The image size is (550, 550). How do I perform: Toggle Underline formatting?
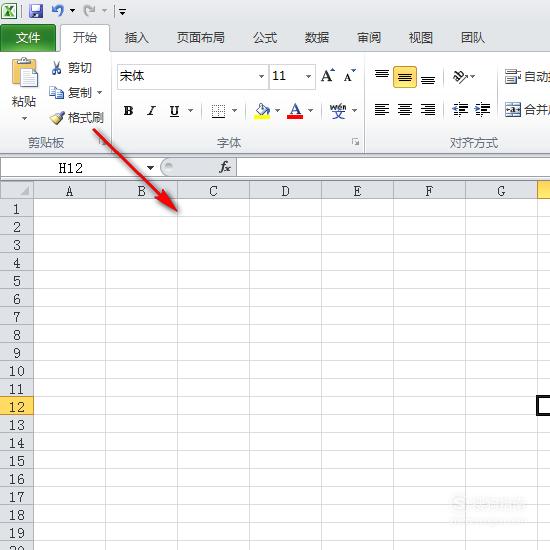click(174, 111)
